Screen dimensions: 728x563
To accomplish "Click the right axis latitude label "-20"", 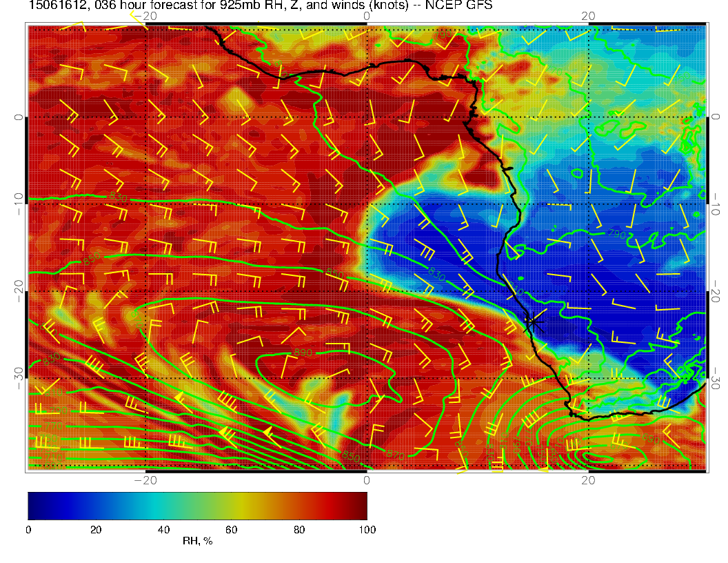I will [x=716, y=291].
